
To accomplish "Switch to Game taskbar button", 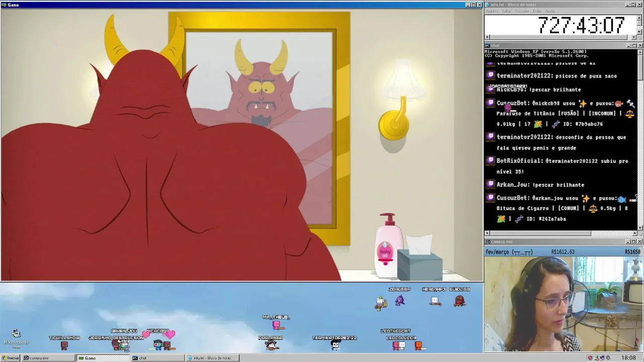I will [x=102, y=358].
